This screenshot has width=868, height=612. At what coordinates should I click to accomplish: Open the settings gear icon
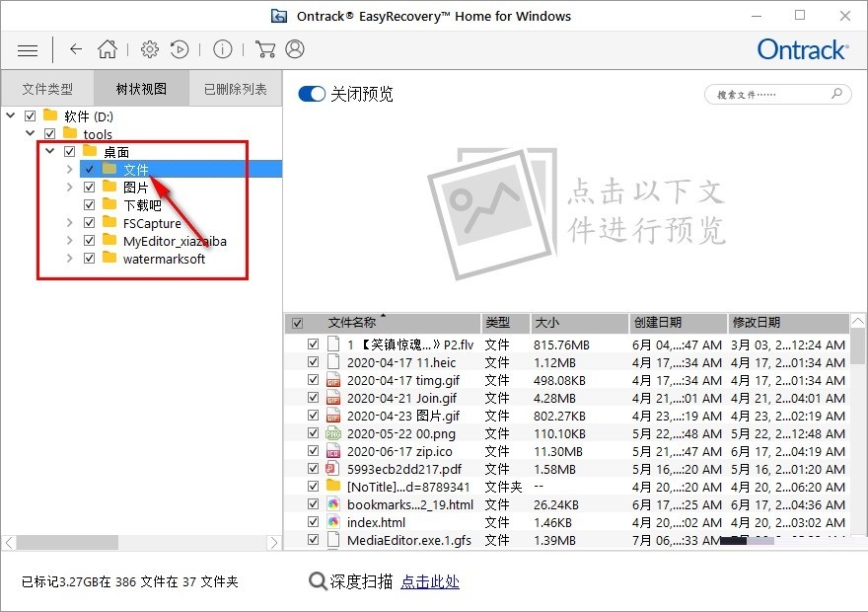[x=149, y=49]
